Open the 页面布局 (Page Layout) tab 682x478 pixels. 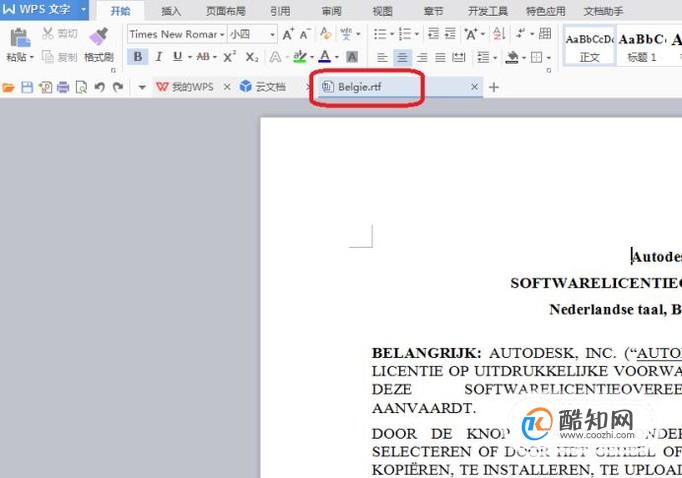click(x=225, y=11)
